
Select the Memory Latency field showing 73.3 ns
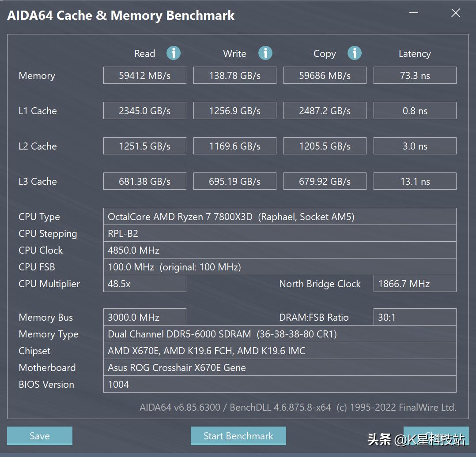click(x=414, y=75)
